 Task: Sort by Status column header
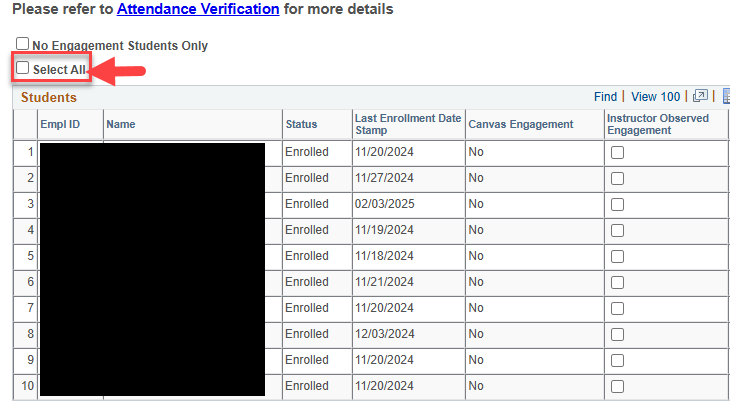(x=301, y=124)
